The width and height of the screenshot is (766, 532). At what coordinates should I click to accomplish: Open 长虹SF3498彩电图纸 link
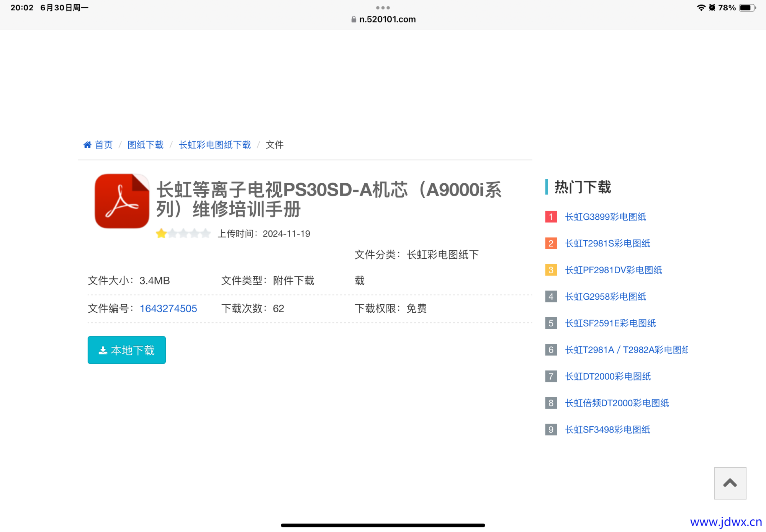coord(608,429)
